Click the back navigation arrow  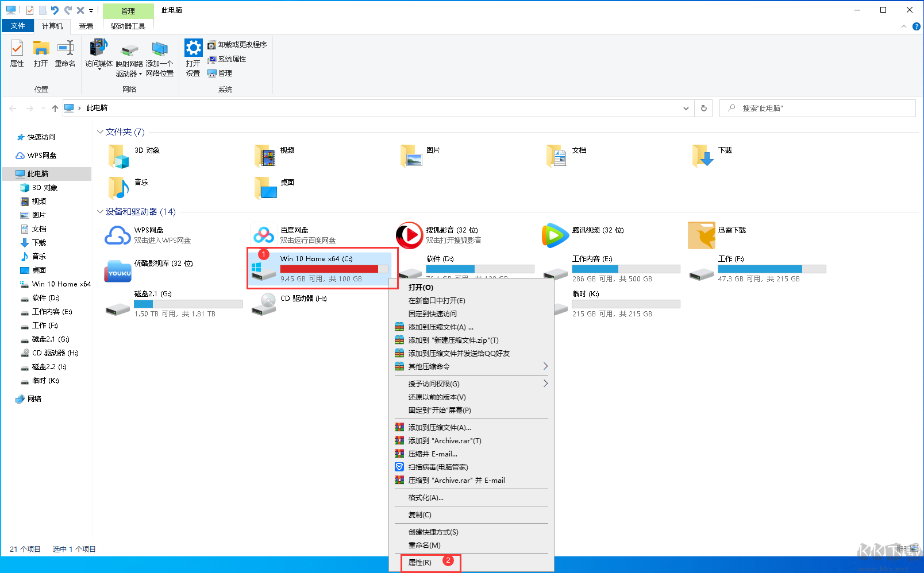point(13,108)
